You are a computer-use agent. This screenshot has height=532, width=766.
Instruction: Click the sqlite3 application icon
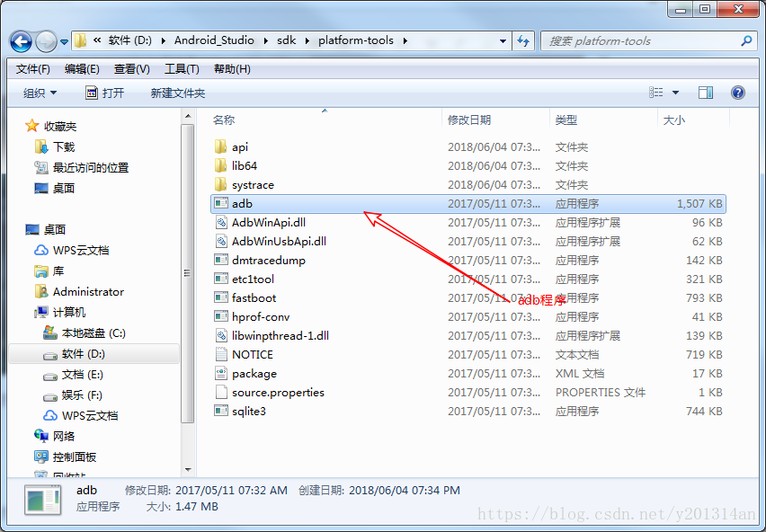[221, 411]
